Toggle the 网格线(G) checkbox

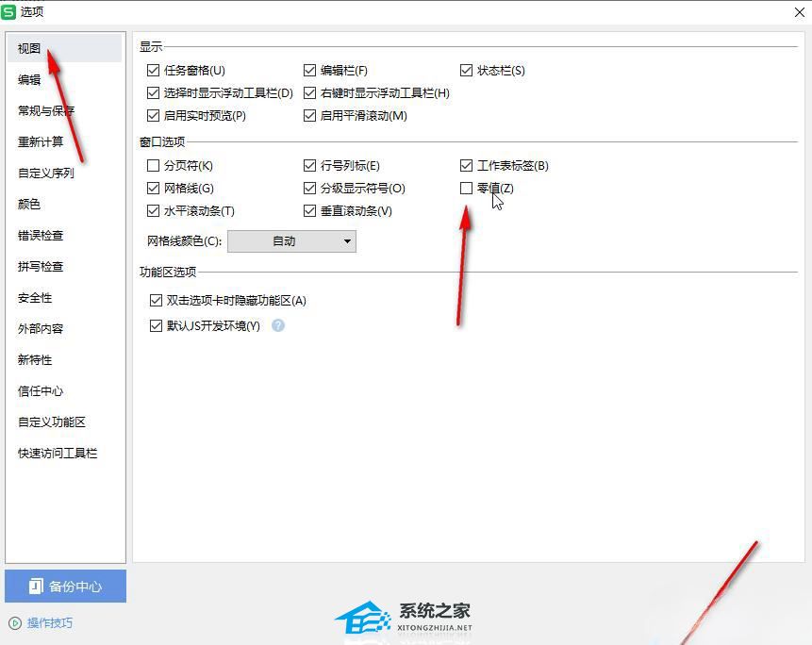click(153, 189)
